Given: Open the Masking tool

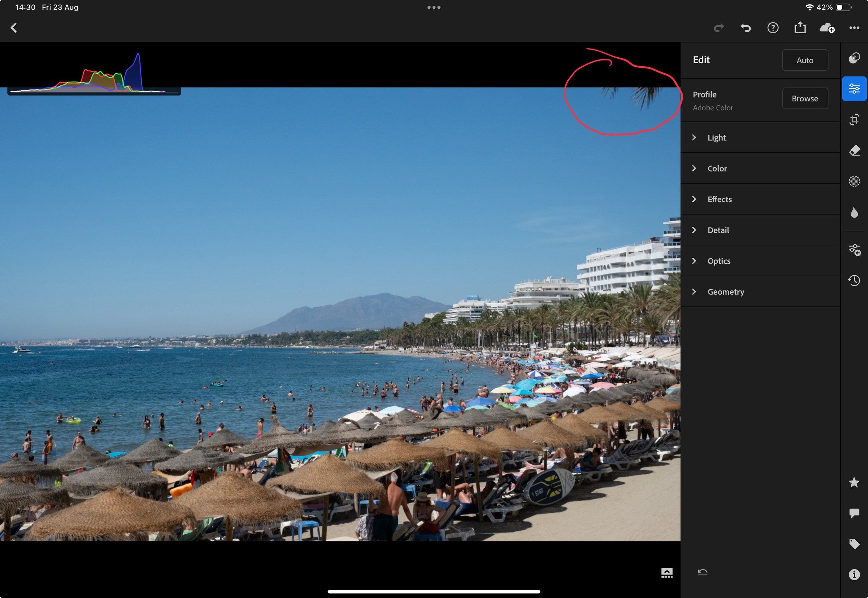Looking at the screenshot, I should [x=854, y=181].
